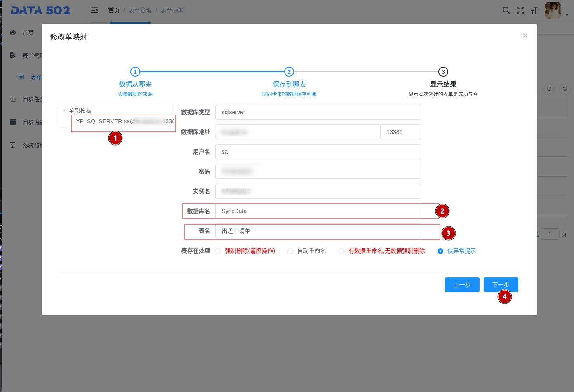Click the 下一步 button
This screenshot has height=392, width=574.
pos(501,285)
